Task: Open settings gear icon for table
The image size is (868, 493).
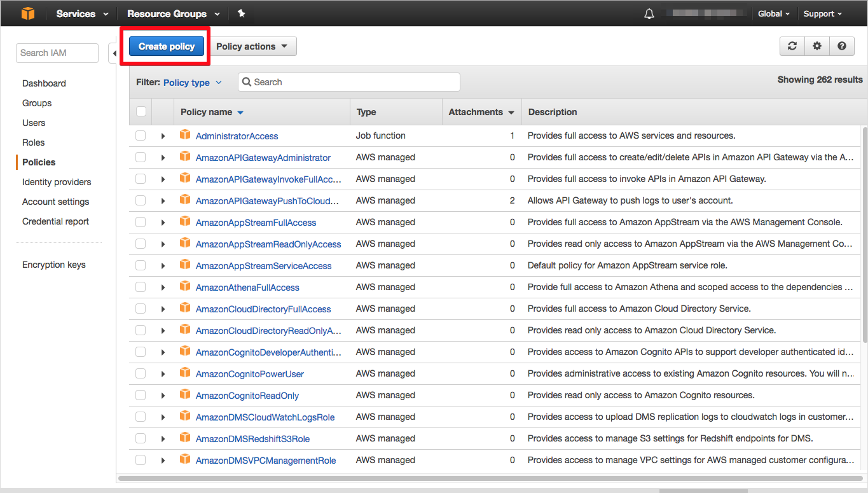Action: click(x=817, y=46)
